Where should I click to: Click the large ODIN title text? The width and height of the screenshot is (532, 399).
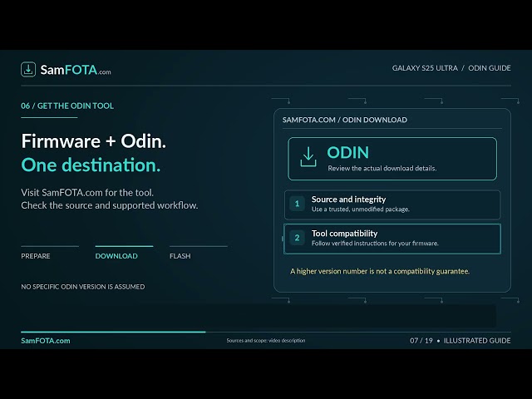(347, 153)
